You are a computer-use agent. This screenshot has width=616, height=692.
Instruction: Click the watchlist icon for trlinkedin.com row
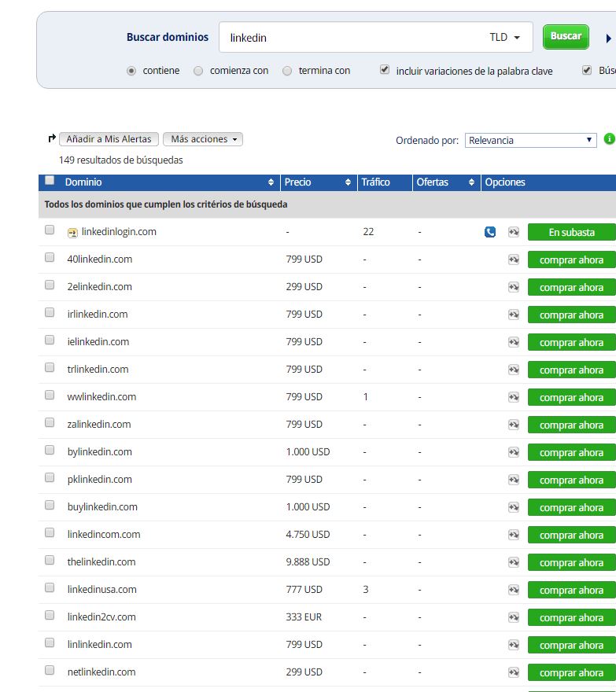(x=514, y=370)
